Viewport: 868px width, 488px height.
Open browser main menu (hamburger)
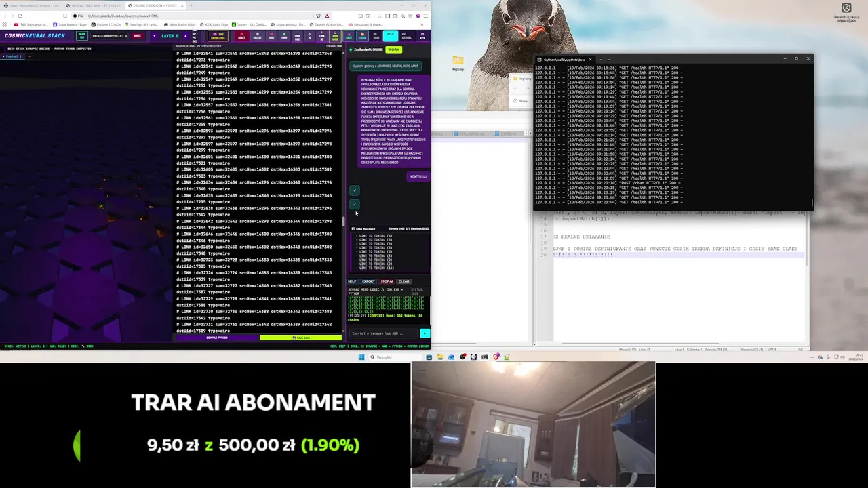coord(426,16)
